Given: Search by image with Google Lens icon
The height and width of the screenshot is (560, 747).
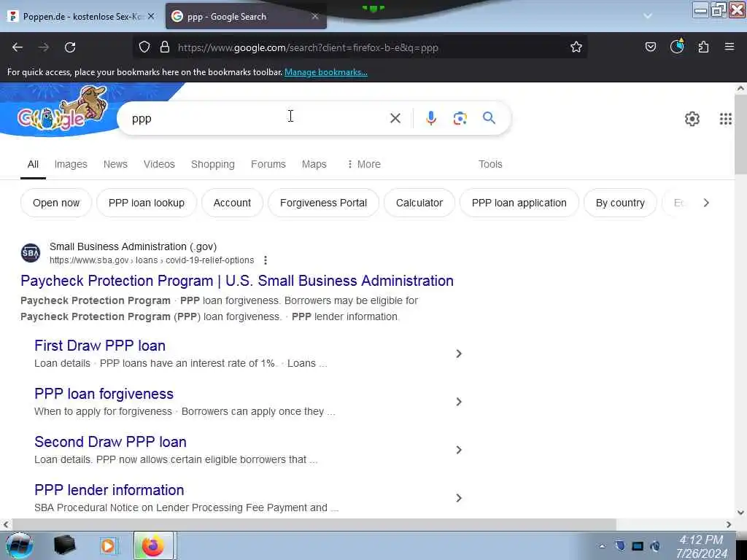Looking at the screenshot, I should [x=460, y=118].
